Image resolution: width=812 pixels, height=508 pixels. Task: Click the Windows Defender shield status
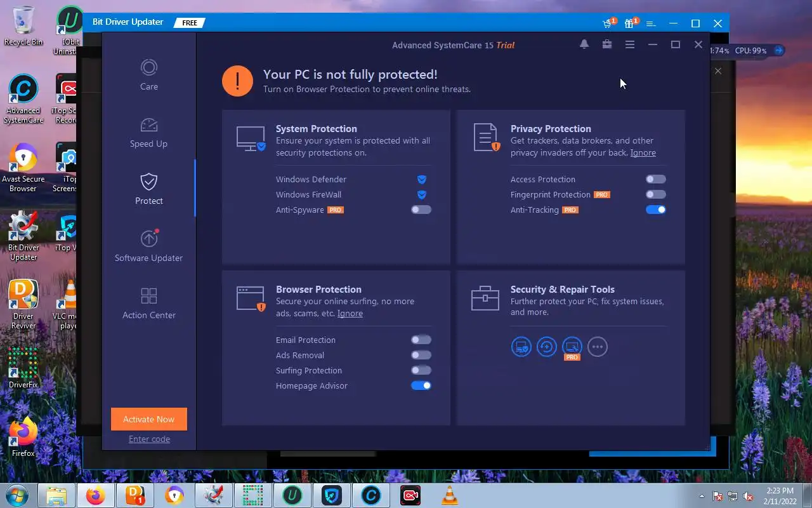422,180
